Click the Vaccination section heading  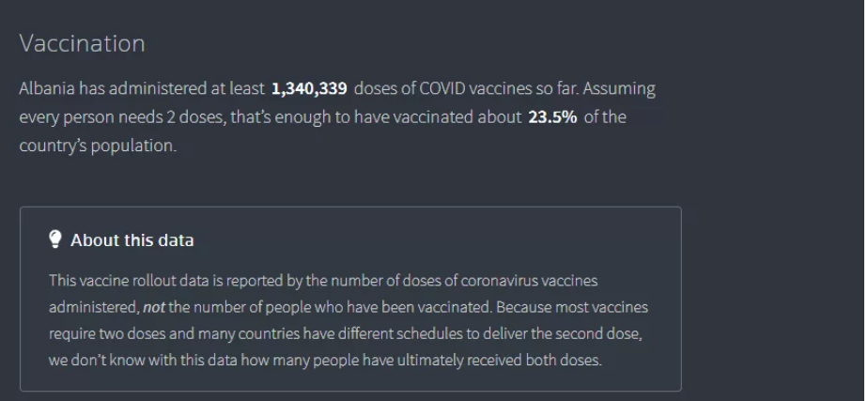point(82,43)
